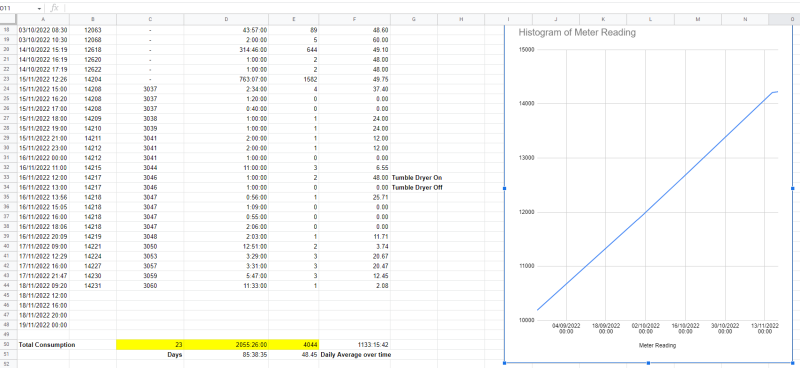Select row 33 header

(x=8, y=177)
